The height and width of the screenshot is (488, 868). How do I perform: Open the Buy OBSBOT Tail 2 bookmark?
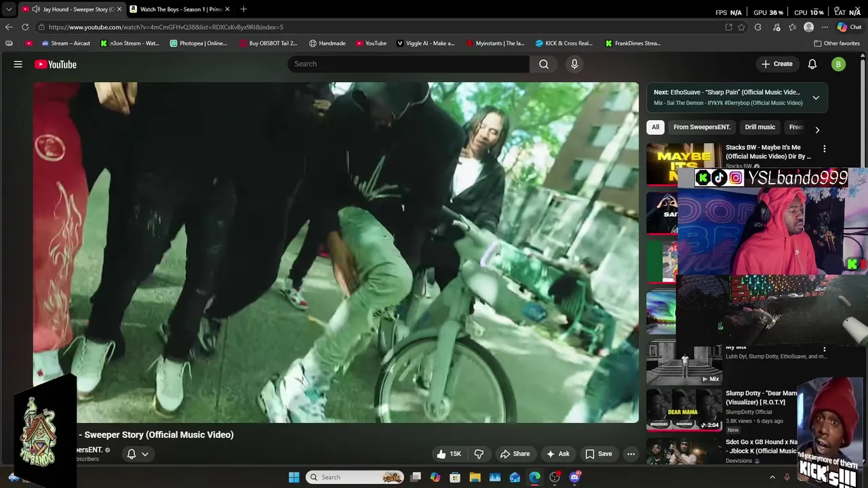click(x=269, y=43)
